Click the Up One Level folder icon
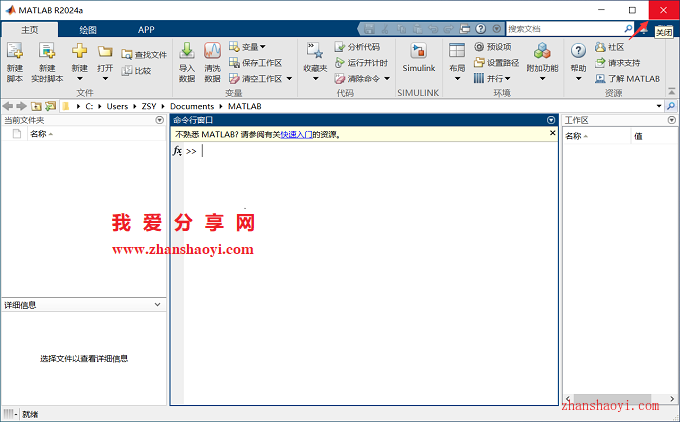The image size is (680, 422). click(36, 106)
